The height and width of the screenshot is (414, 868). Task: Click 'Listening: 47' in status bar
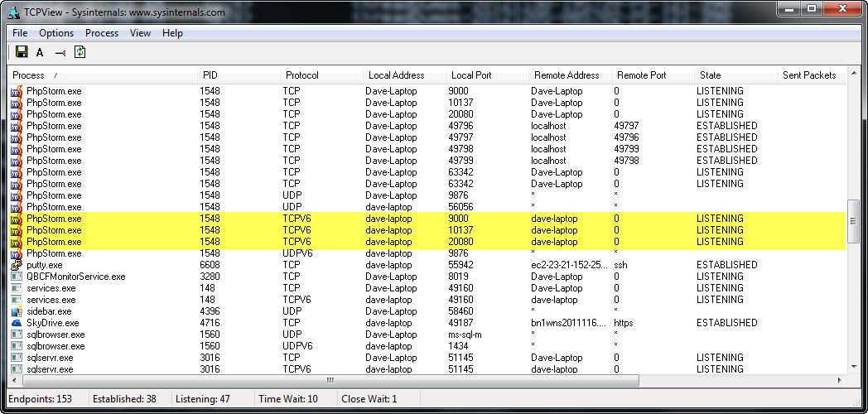pyautogui.click(x=203, y=399)
